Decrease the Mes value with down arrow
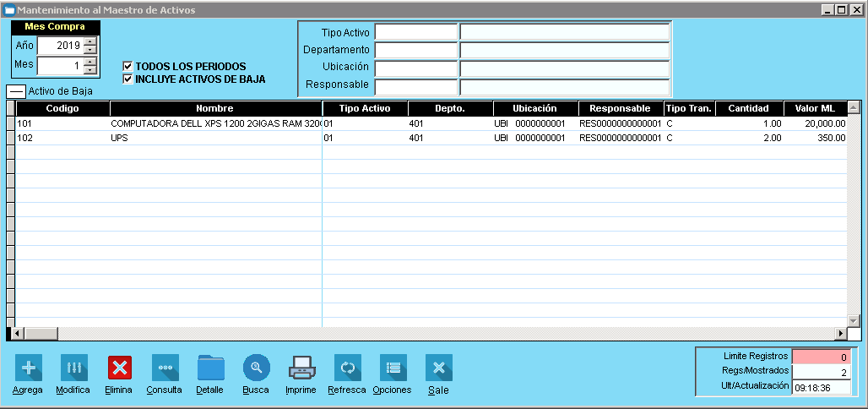Screen dimensions: 868x409 [90, 70]
